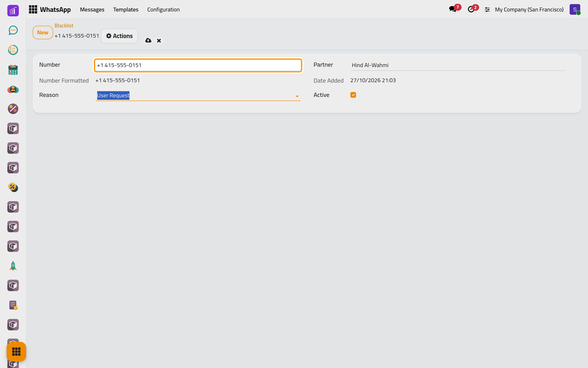Open the Calendar sidebar icon
Viewport: 588px width, 368px height.
13,70
